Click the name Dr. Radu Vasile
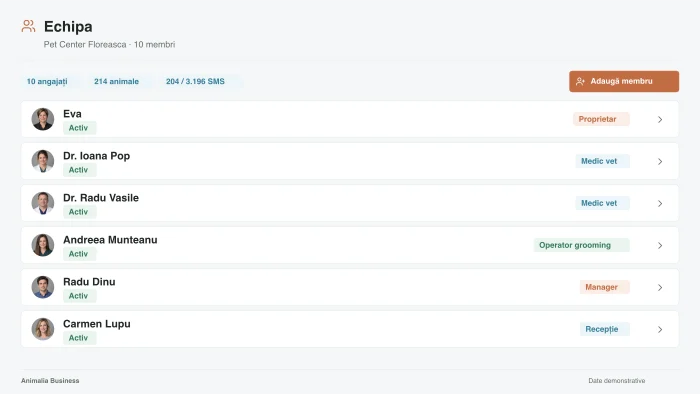This screenshot has height=394, width=700. pos(101,198)
